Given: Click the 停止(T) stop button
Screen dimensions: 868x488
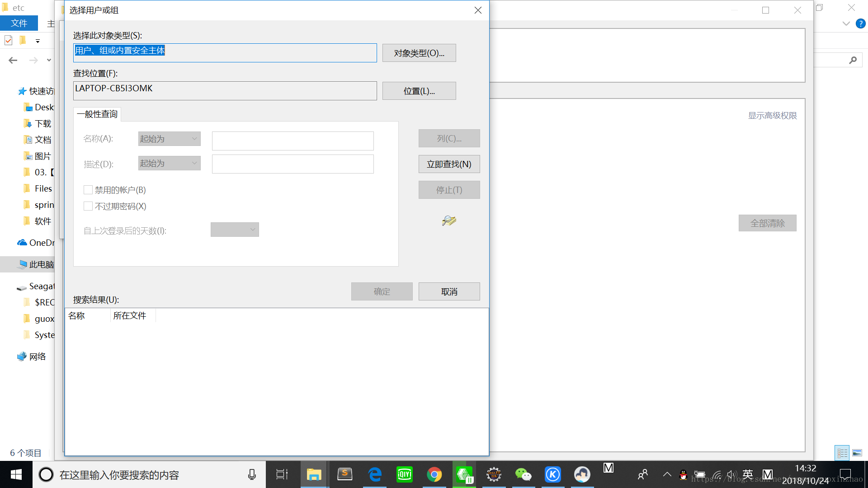Looking at the screenshot, I should 449,190.
